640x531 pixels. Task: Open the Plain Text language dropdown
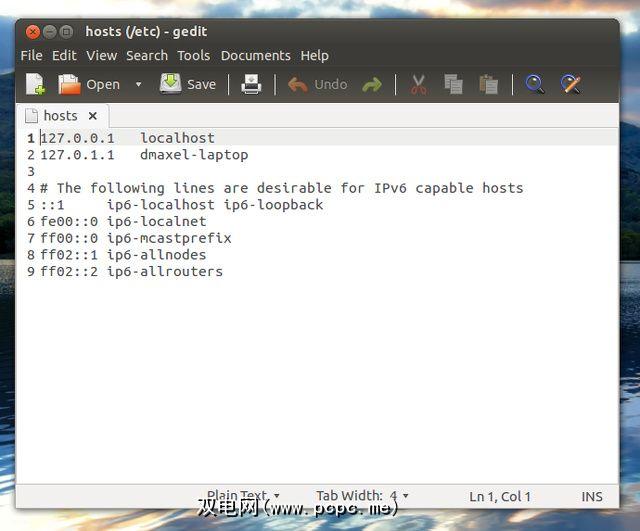(x=243, y=495)
